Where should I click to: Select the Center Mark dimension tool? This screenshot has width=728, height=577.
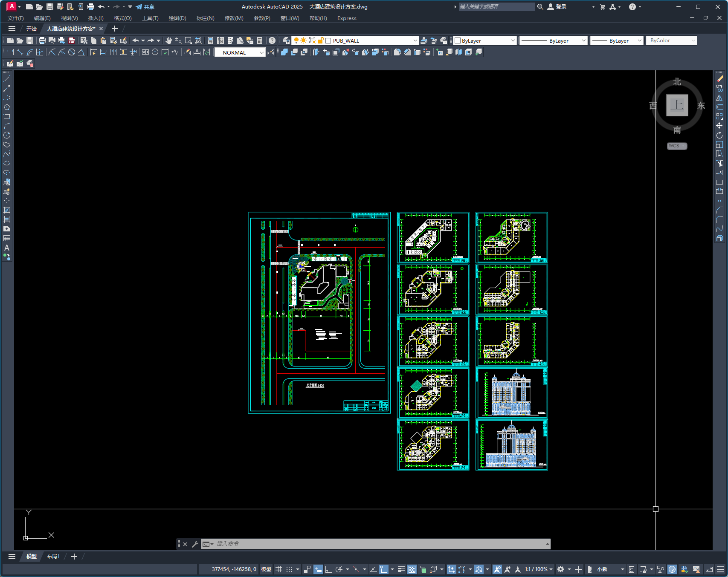[x=155, y=52]
